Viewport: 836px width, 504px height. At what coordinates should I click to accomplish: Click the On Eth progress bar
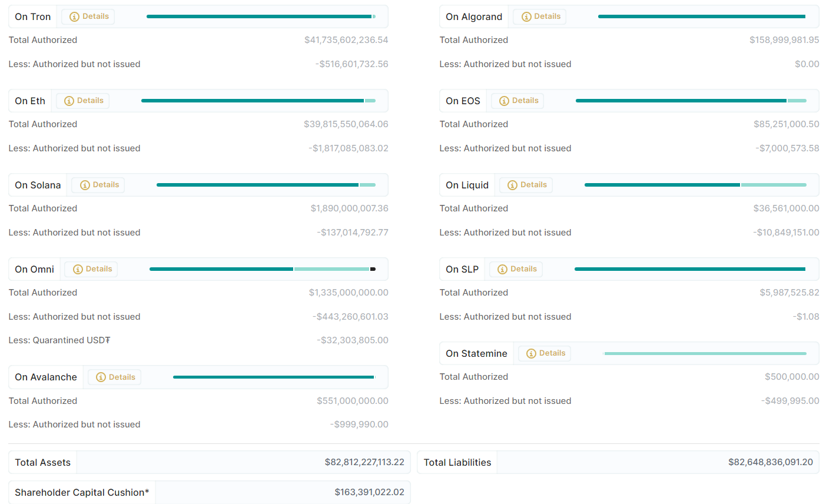[258, 101]
